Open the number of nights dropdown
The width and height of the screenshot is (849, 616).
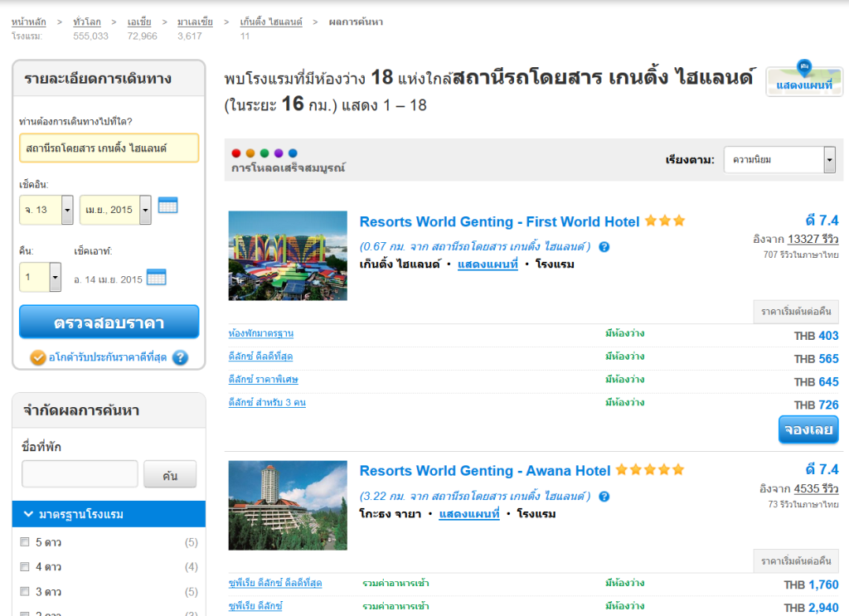point(40,277)
